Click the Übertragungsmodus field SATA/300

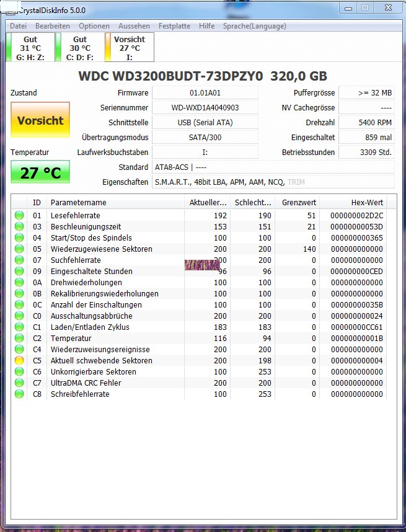pos(205,138)
